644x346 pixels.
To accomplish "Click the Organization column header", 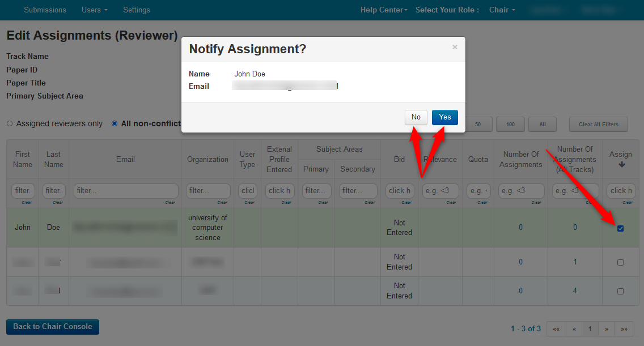I will [x=208, y=159].
